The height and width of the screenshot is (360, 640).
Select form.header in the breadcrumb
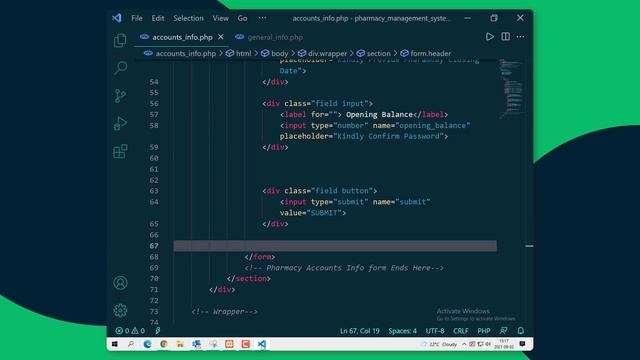(x=431, y=53)
